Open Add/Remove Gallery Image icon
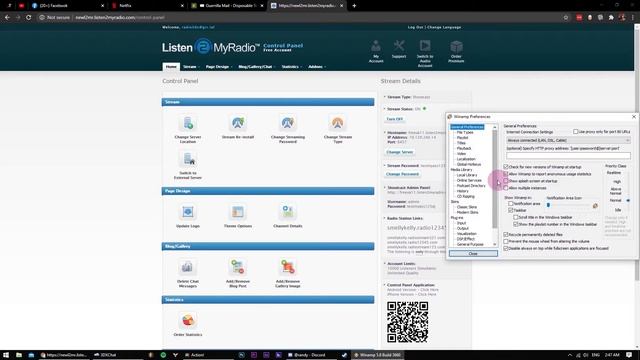 [288, 267]
